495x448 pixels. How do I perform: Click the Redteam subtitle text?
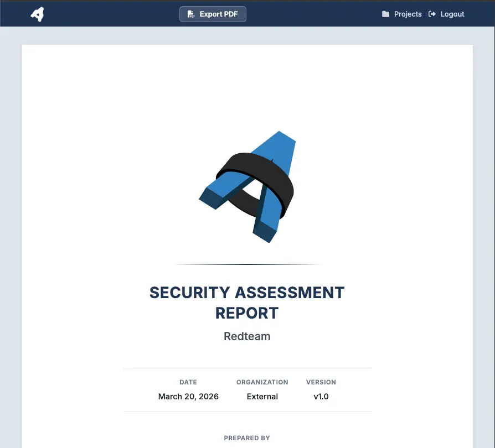click(247, 336)
